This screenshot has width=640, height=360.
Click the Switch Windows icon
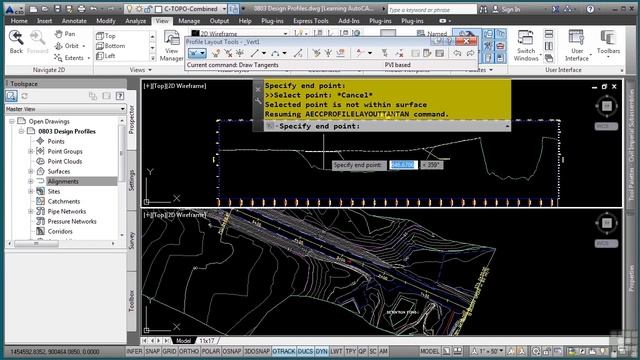point(526,46)
